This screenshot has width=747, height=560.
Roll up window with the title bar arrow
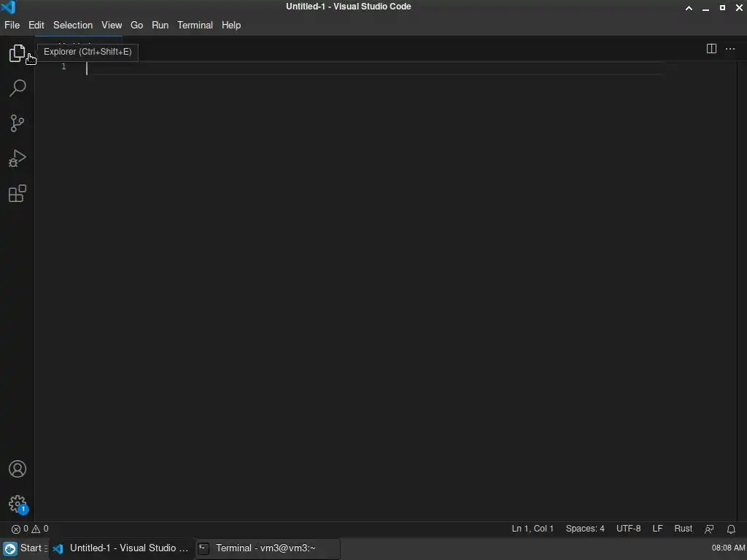click(689, 7)
